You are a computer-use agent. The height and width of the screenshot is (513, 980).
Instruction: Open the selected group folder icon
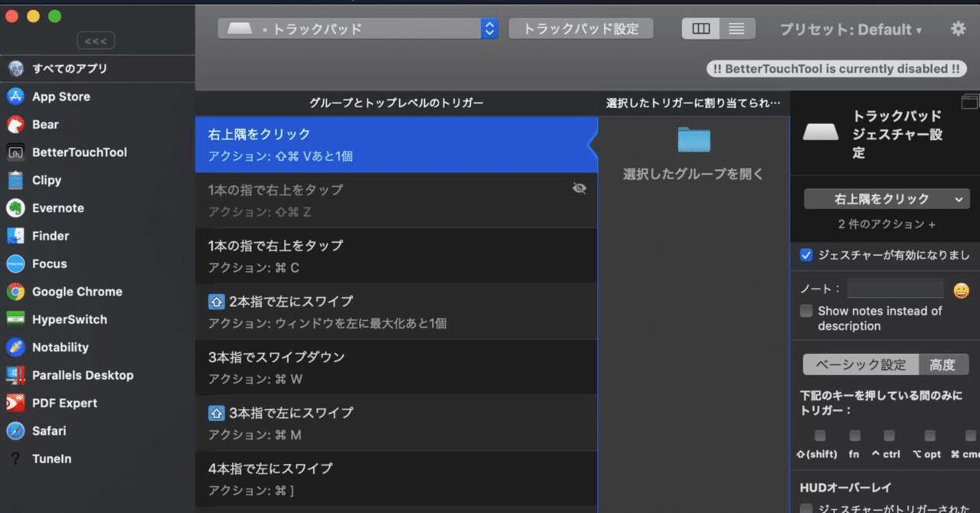[694, 139]
